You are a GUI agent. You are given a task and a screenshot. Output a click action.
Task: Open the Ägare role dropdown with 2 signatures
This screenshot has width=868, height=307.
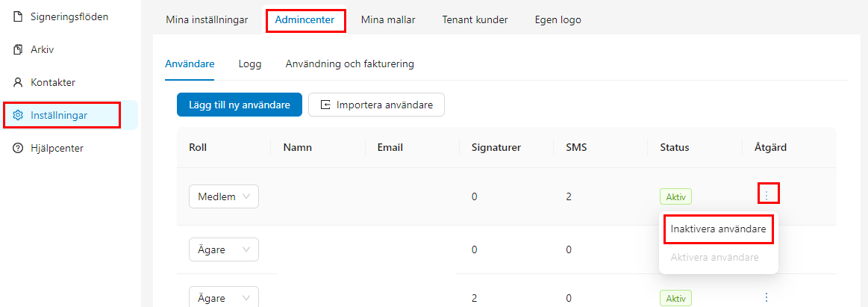click(x=224, y=298)
